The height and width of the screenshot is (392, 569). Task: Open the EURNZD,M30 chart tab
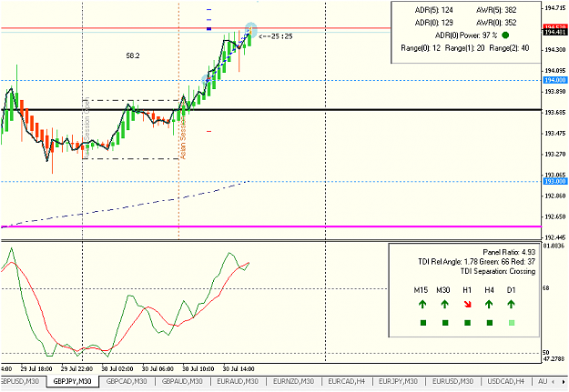293,381
